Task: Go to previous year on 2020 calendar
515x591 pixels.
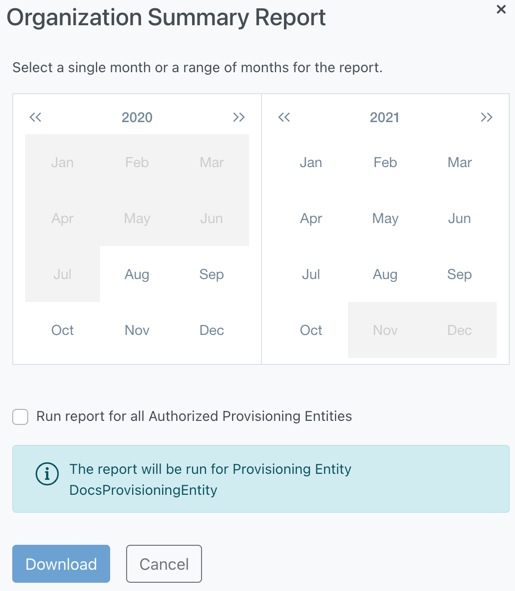Action: [35, 117]
